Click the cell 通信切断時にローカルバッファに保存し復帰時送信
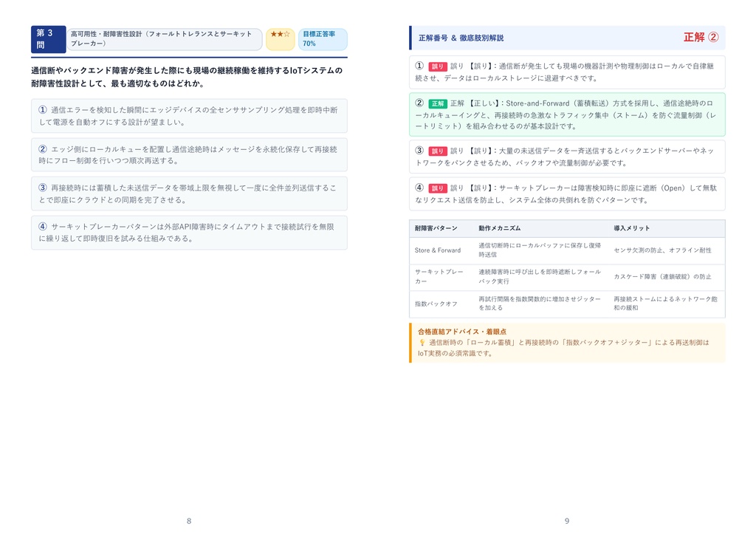This screenshot has width=756, height=537. pos(540,250)
